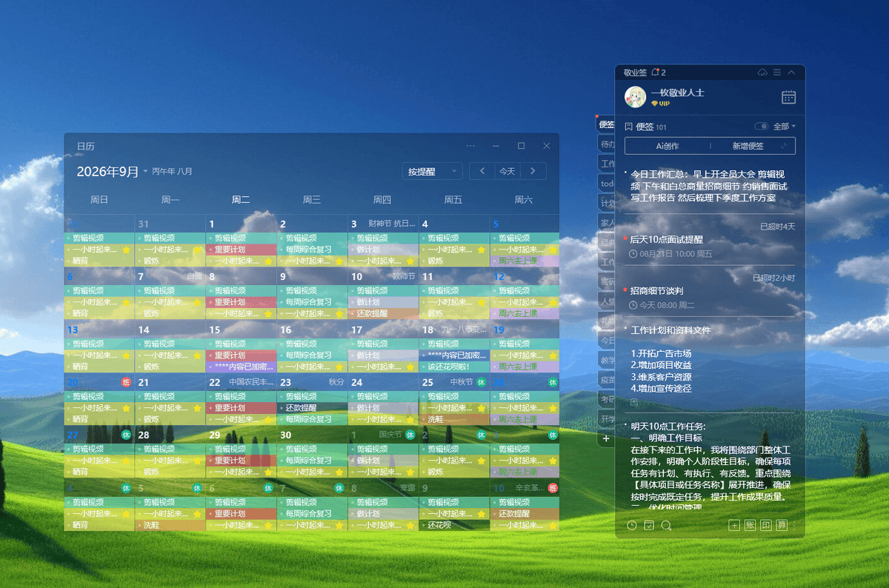Click the search magnifier icon in 敬业签
Screen dimensions: 889x588
point(667,525)
